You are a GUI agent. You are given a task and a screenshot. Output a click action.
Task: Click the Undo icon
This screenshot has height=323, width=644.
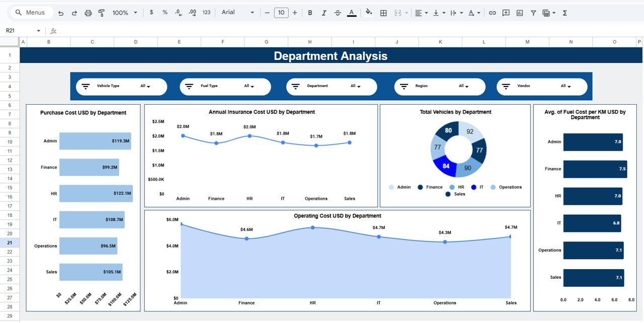pyautogui.click(x=61, y=13)
